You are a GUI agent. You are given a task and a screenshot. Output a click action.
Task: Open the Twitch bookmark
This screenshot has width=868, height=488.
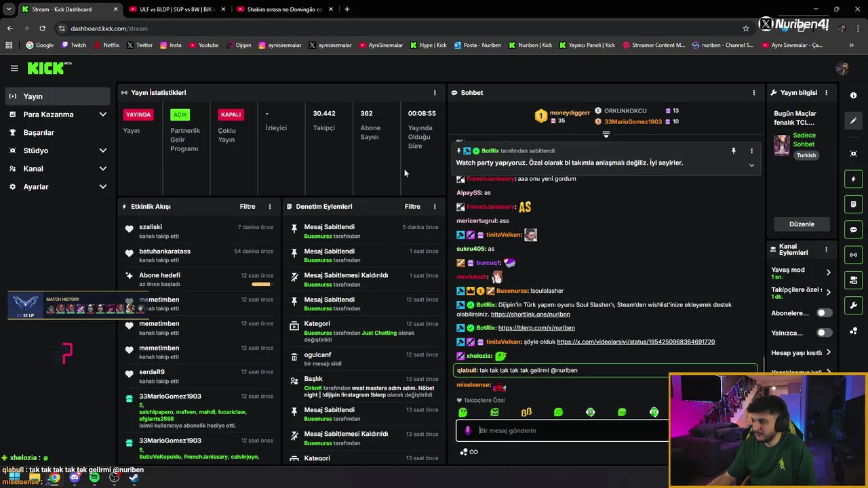tap(73, 45)
